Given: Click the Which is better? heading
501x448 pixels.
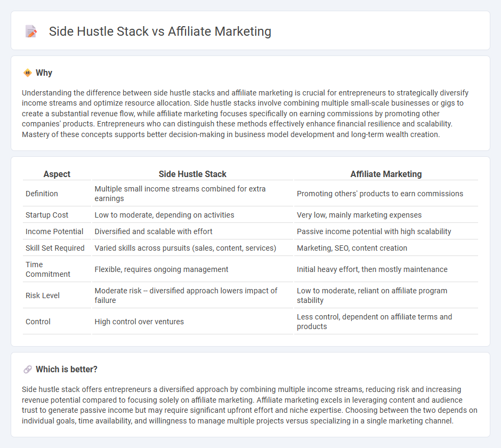Looking at the screenshot, I should [67, 370].
